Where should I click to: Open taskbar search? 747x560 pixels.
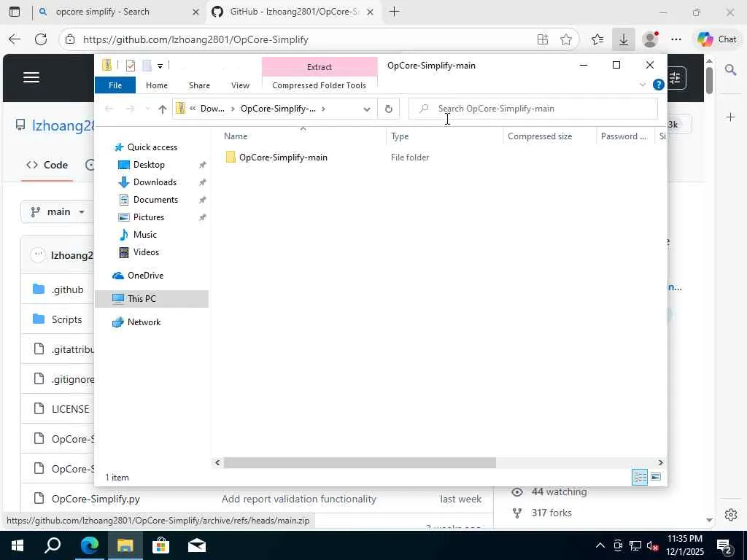pyautogui.click(x=53, y=545)
